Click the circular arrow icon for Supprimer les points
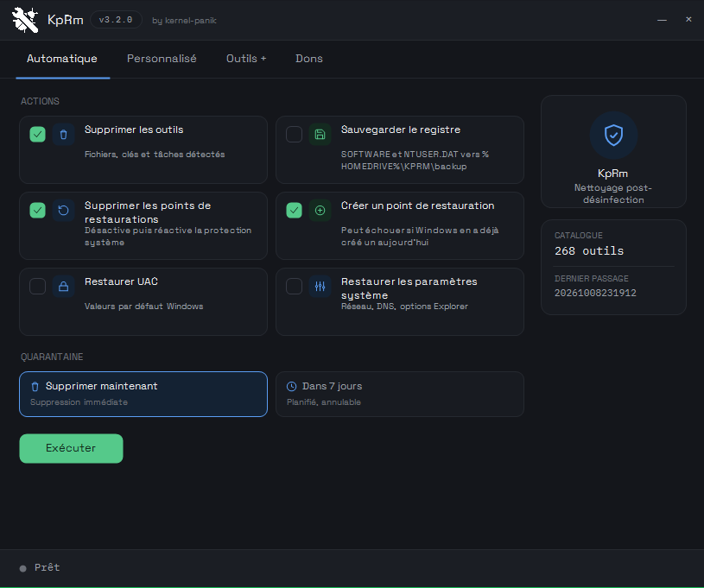704x588 pixels. [x=64, y=210]
